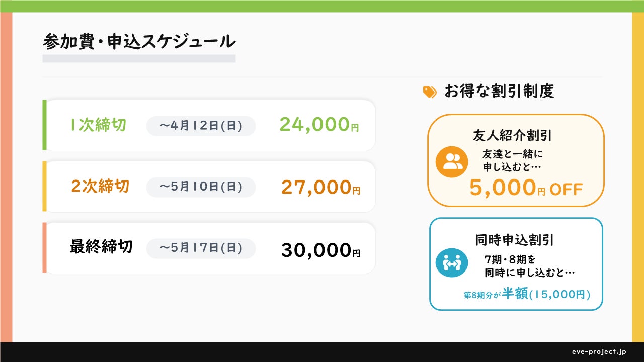
Task: Click the friends group icon in orange circle
Action: click(x=452, y=161)
